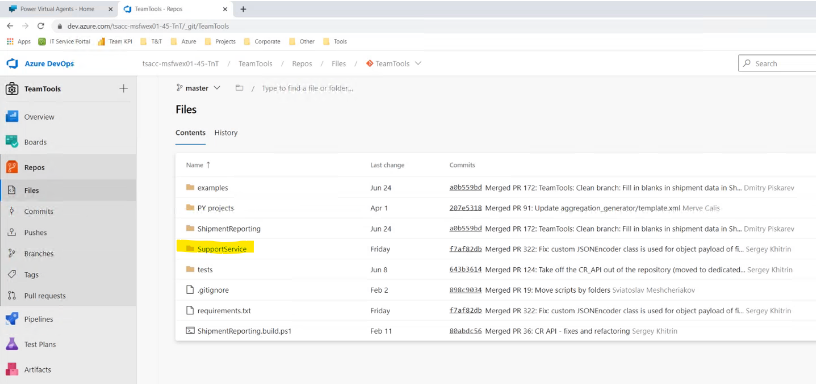The height and width of the screenshot is (384, 816).
Task: Open the SupportService folder
Action: [x=222, y=249]
